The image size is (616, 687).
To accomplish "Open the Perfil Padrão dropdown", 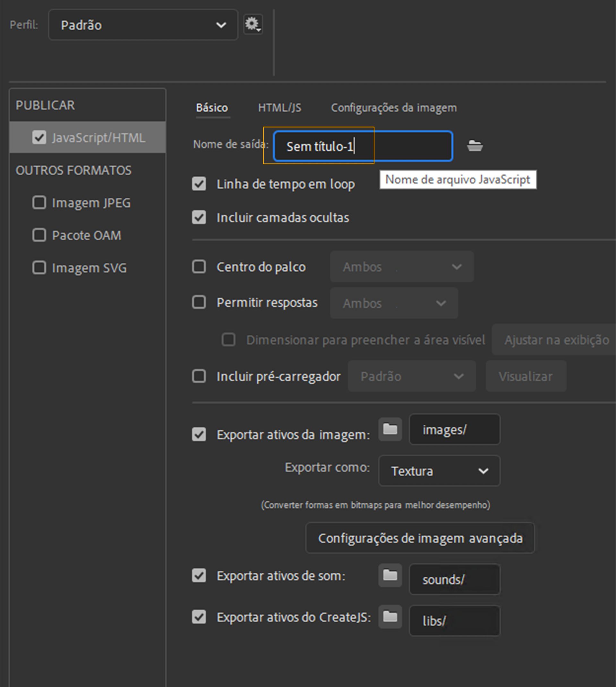I will pyautogui.click(x=142, y=25).
